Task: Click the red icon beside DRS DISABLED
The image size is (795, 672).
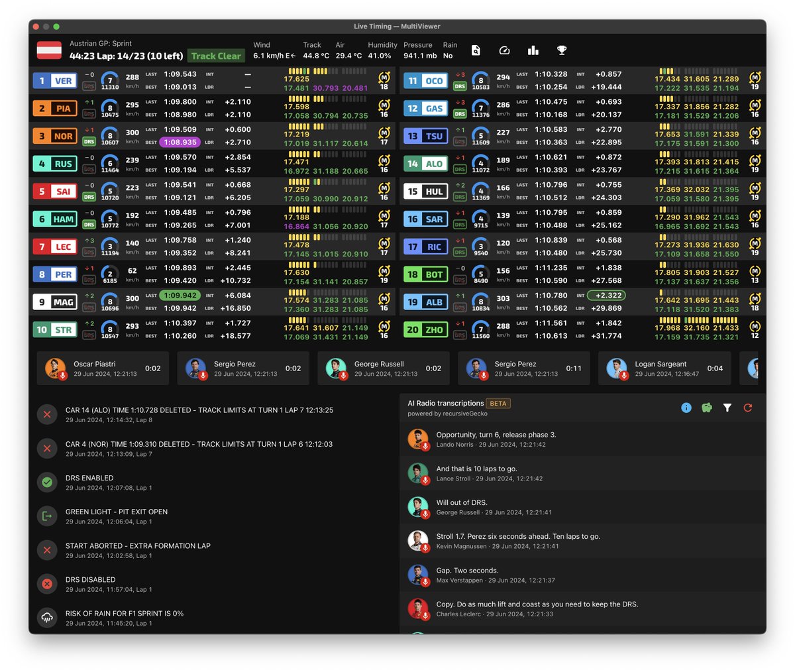Action: point(47,584)
